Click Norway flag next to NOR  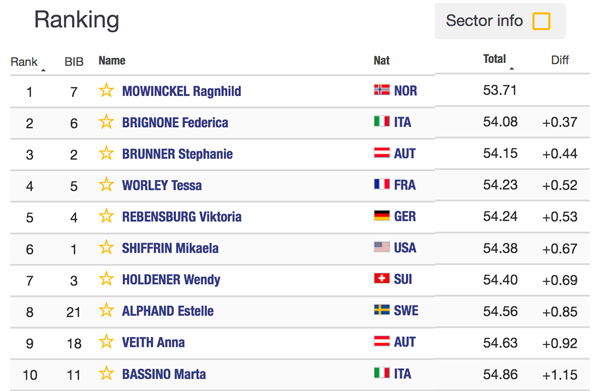382,90
